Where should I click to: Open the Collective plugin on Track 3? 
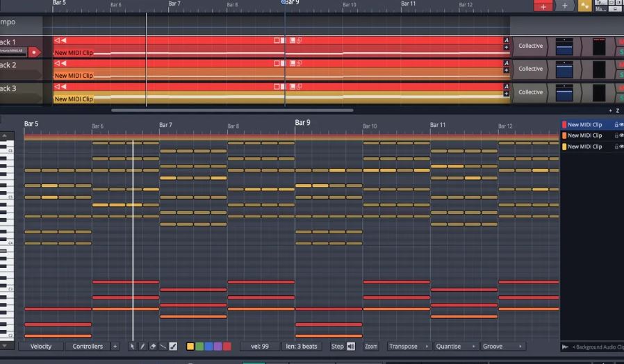(x=530, y=92)
